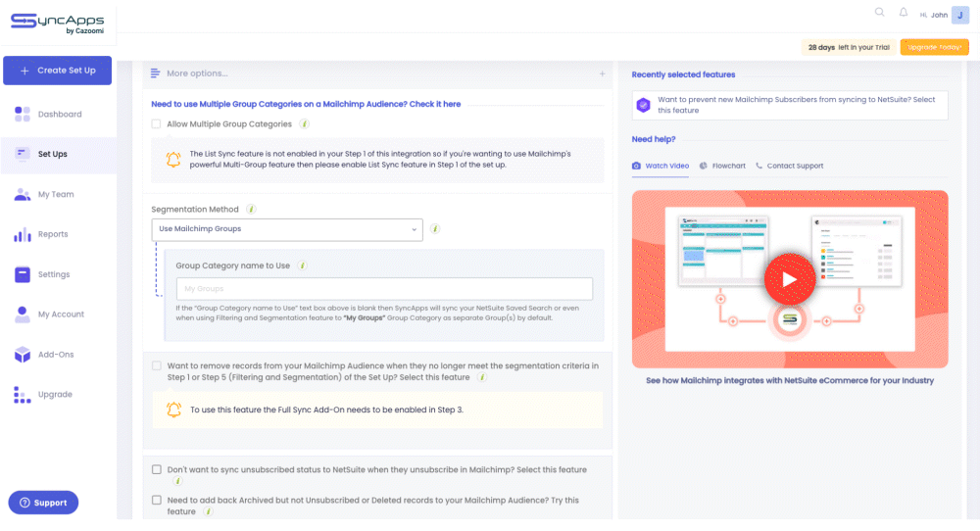Open My Team menu item
Image resolution: width=980 pixels, height=531 pixels.
pyautogui.click(x=56, y=194)
